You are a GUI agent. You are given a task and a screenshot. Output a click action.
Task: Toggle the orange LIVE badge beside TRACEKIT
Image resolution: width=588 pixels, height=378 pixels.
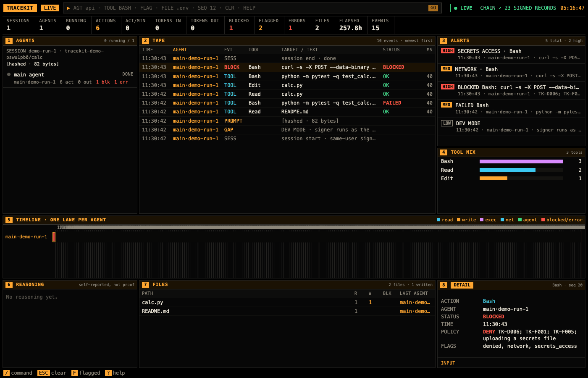pos(50,8)
